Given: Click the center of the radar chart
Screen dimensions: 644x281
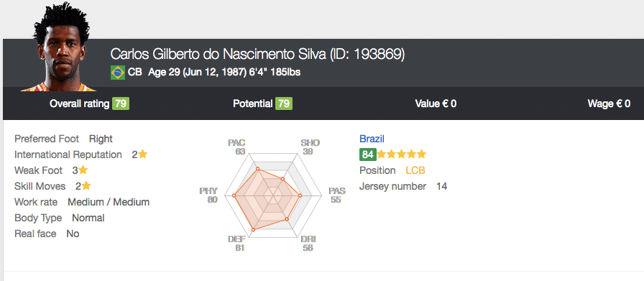Looking at the screenshot, I should pyautogui.click(x=272, y=196).
